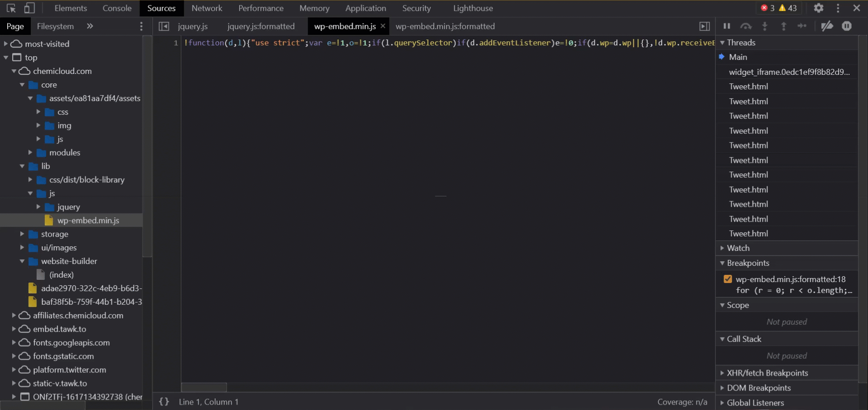Select widget_iframe thread in Threads list

pyautogui.click(x=789, y=72)
